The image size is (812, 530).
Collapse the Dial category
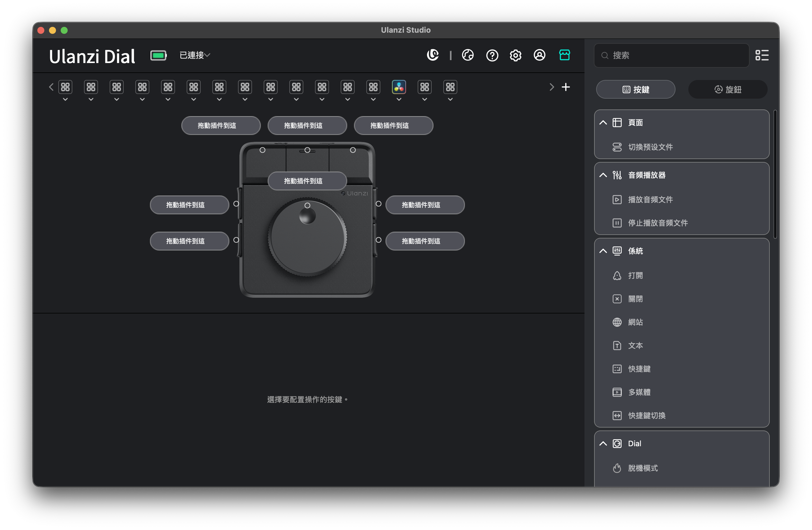603,444
